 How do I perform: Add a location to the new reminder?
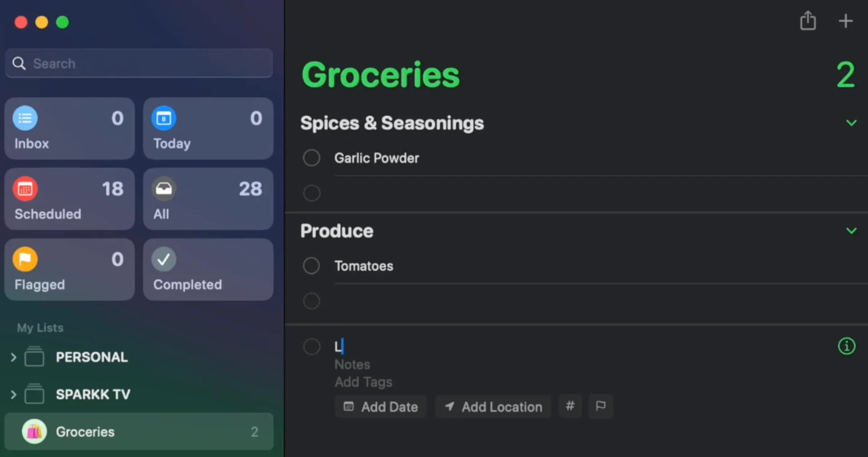point(493,406)
